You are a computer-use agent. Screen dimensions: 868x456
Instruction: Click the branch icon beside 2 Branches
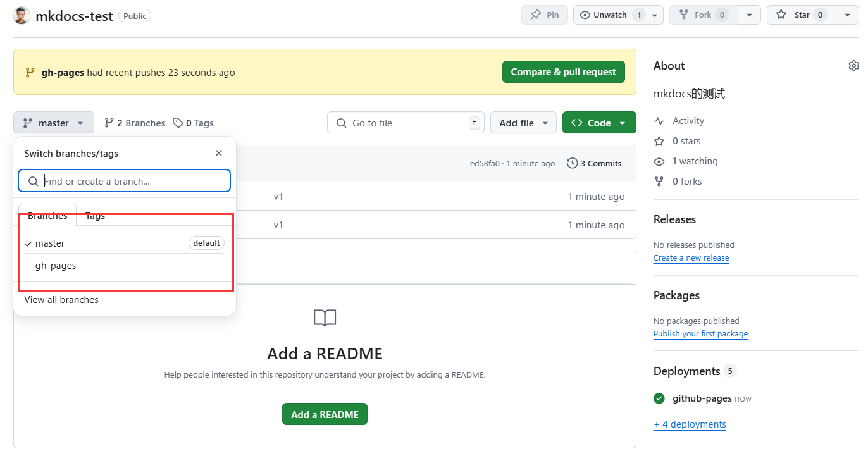pyautogui.click(x=109, y=123)
